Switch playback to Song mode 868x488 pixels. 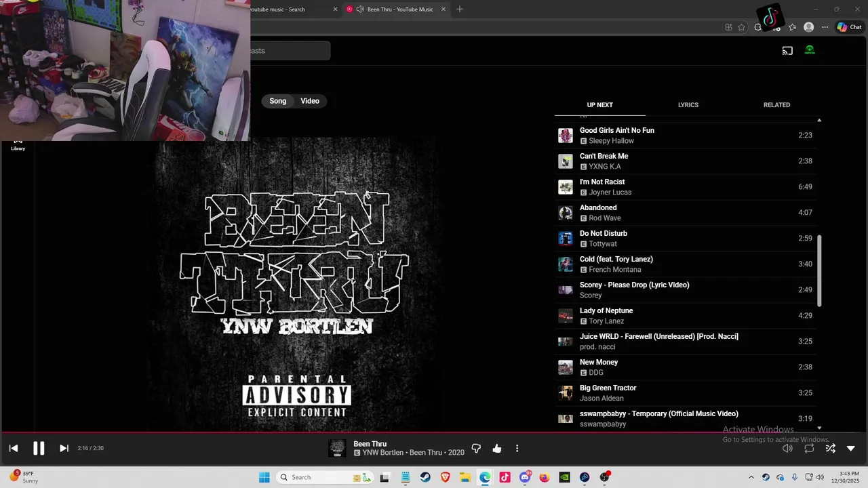tap(278, 101)
